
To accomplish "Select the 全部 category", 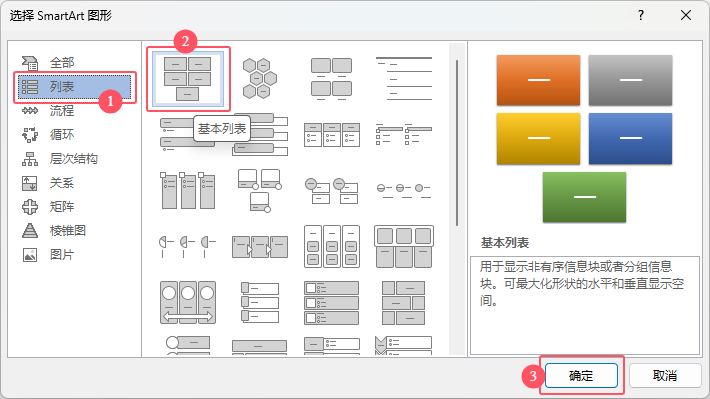I will pyautogui.click(x=61, y=62).
